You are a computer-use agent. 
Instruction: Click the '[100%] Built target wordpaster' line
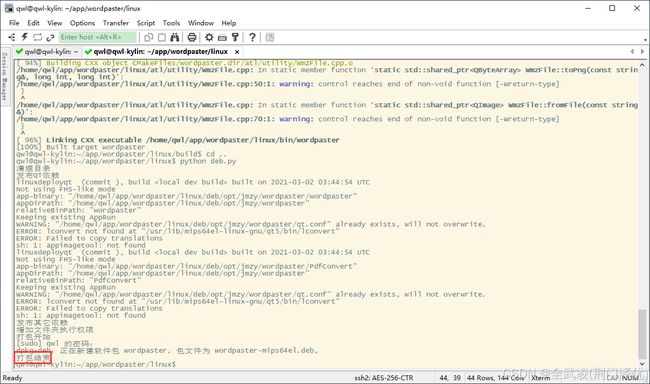80,147
